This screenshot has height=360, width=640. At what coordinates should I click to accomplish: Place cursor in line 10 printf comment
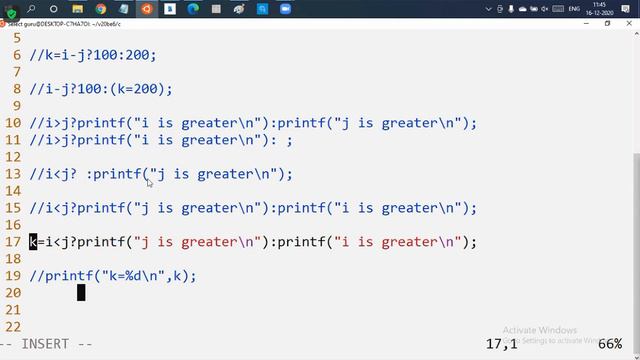tap(253, 123)
